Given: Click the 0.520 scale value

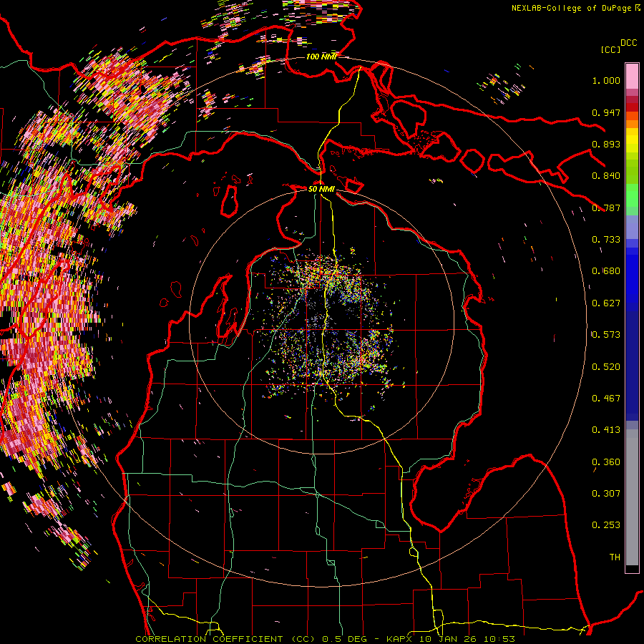Looking at the screenshot, I should click(606, 367).
